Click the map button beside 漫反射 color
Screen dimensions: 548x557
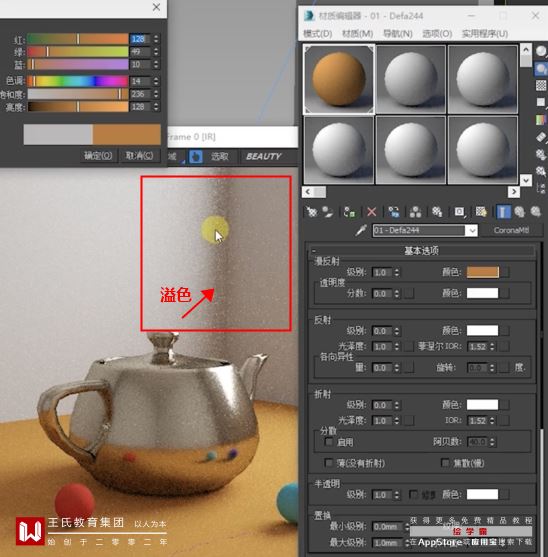[505, 272]
